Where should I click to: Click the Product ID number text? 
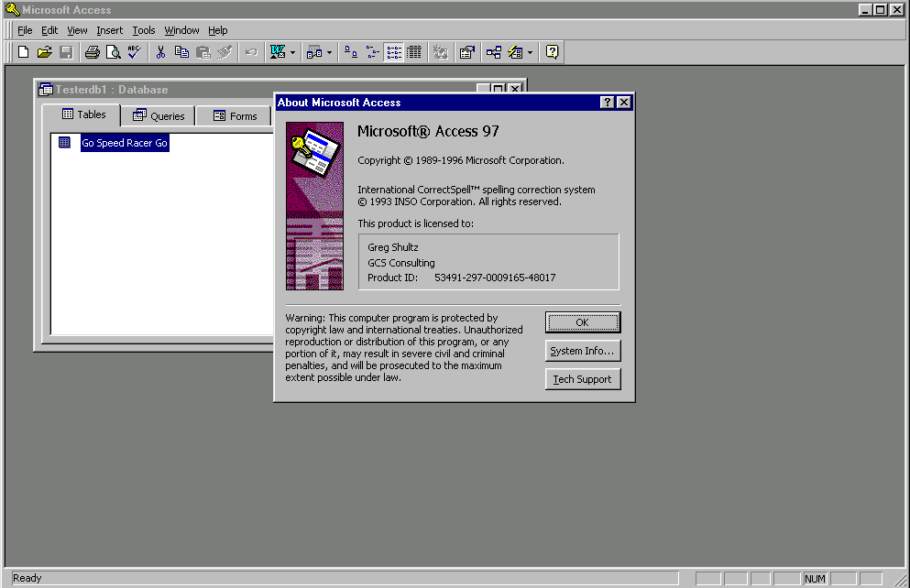495,278
